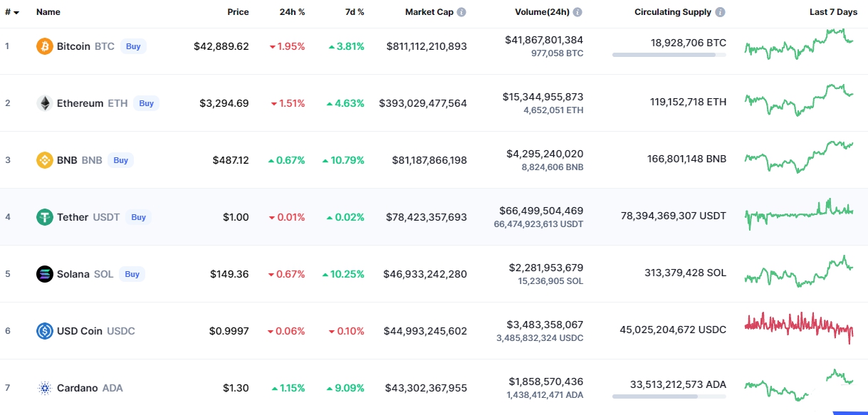Click Bitcoin market cap $811,112,210,893
The width and height of the screenshot is (868, 415).
[x=427, y=46]
